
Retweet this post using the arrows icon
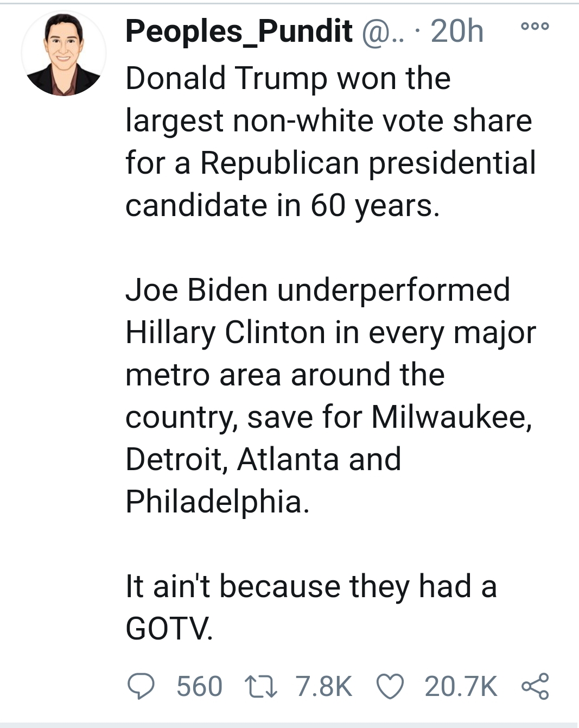tap(262, 686)
